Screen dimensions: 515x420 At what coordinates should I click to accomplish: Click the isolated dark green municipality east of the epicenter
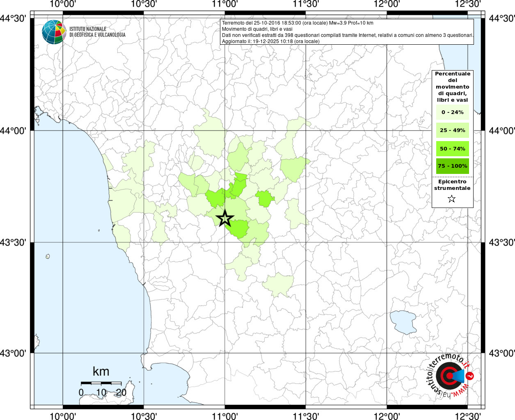tap(265, 199)
